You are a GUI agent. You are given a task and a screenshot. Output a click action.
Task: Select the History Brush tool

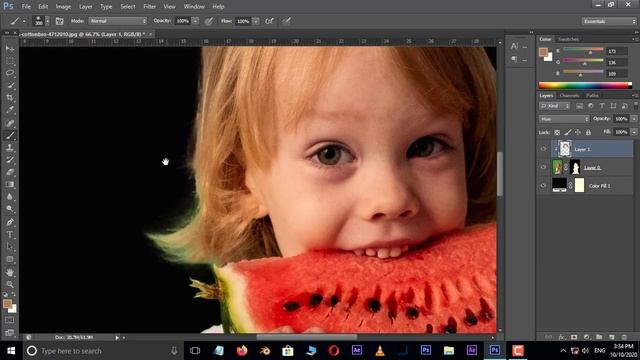[x=10, y=160]
